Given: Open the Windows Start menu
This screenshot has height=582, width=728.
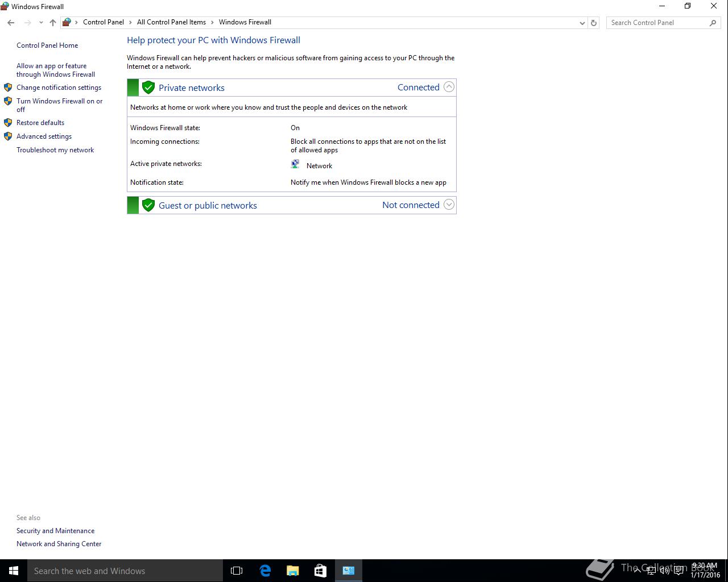Looking at the screenshot, I should point(14,571).
